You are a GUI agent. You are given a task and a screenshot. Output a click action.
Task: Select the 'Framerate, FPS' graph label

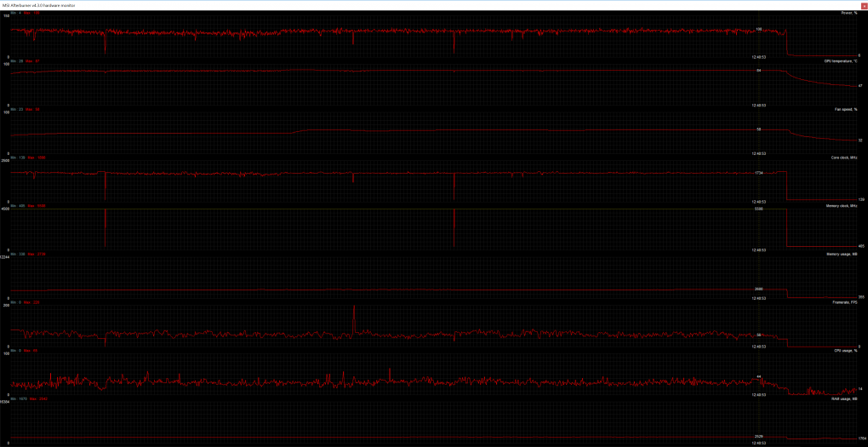pos(845,302)
